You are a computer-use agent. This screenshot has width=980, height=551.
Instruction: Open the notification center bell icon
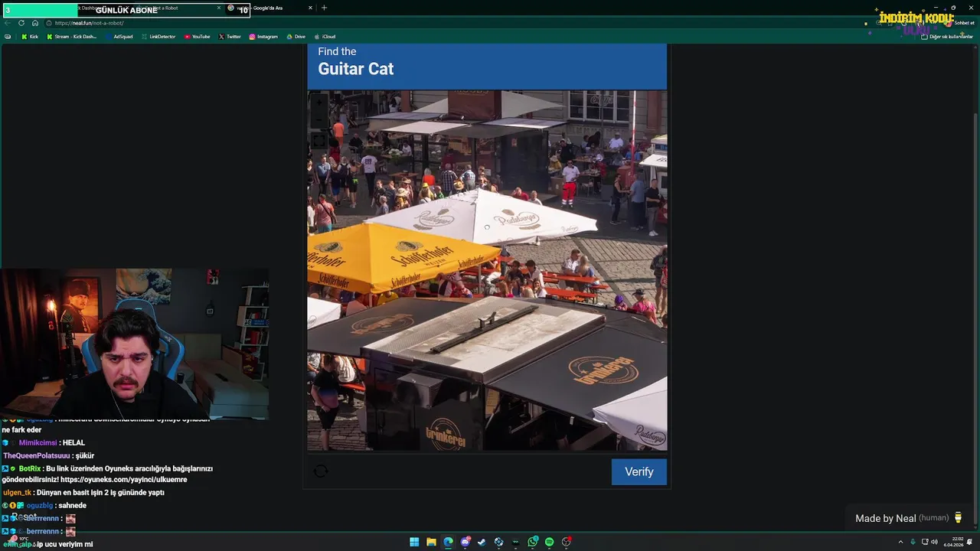[x=970, y=542]
